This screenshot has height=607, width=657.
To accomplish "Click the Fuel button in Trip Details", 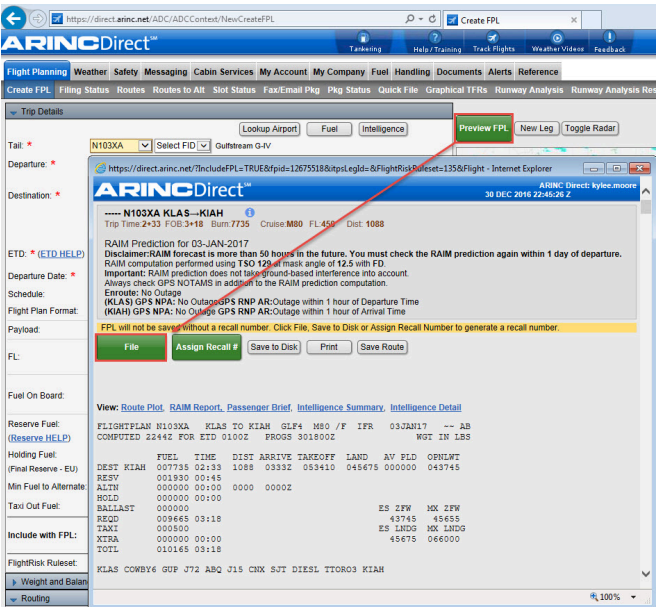I will (x=329, y=129).
